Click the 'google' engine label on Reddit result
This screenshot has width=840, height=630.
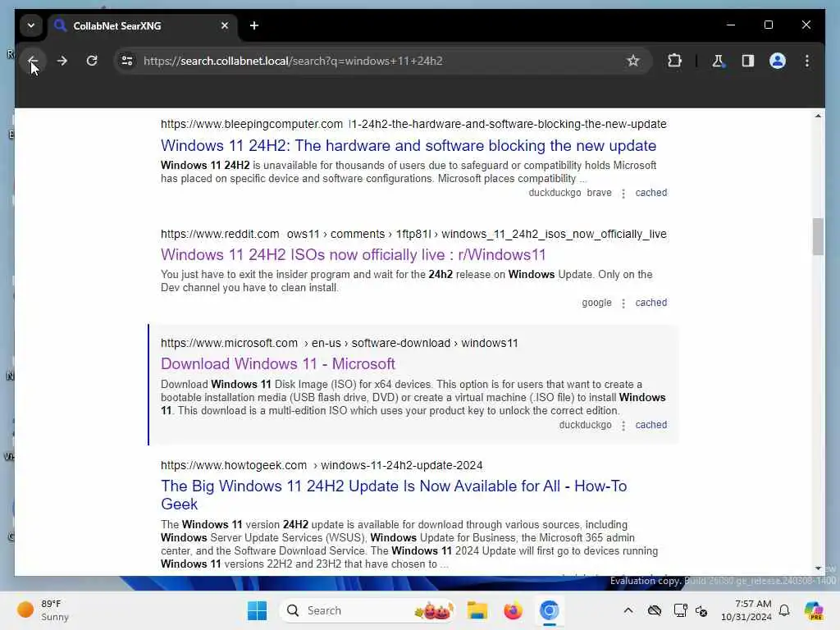(x=596, y=302)
